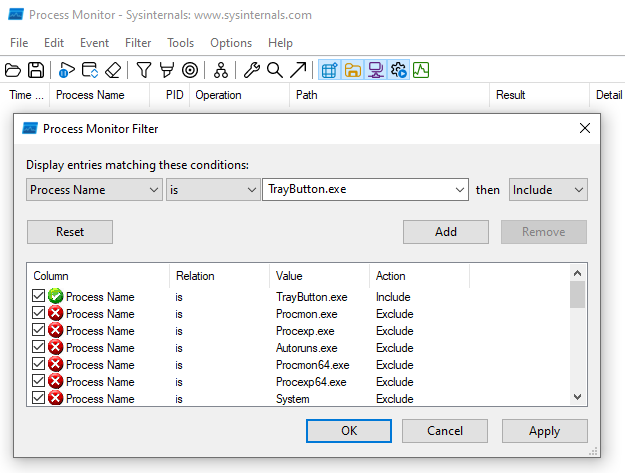
Task: Click the Include Process From Window target icon
Action: point(190,70)
